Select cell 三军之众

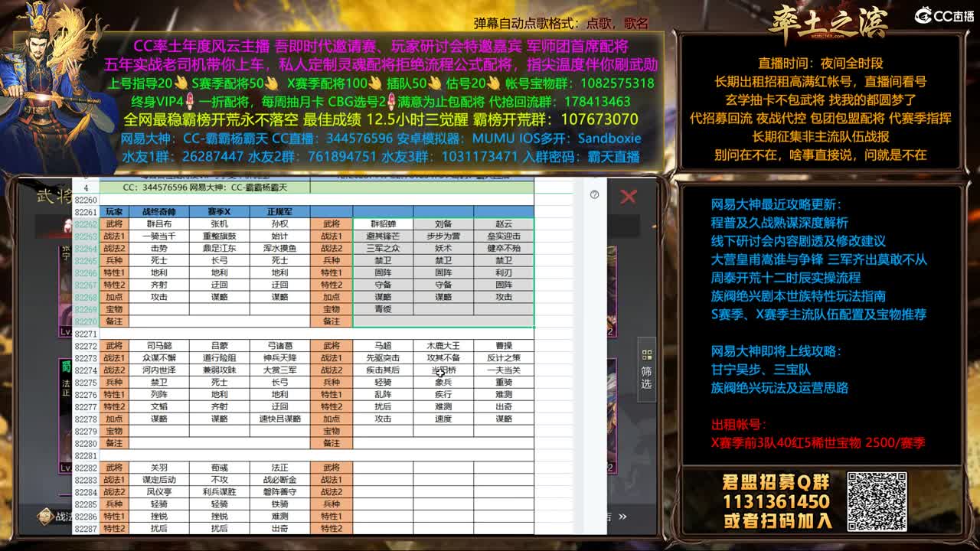(383, 248)
